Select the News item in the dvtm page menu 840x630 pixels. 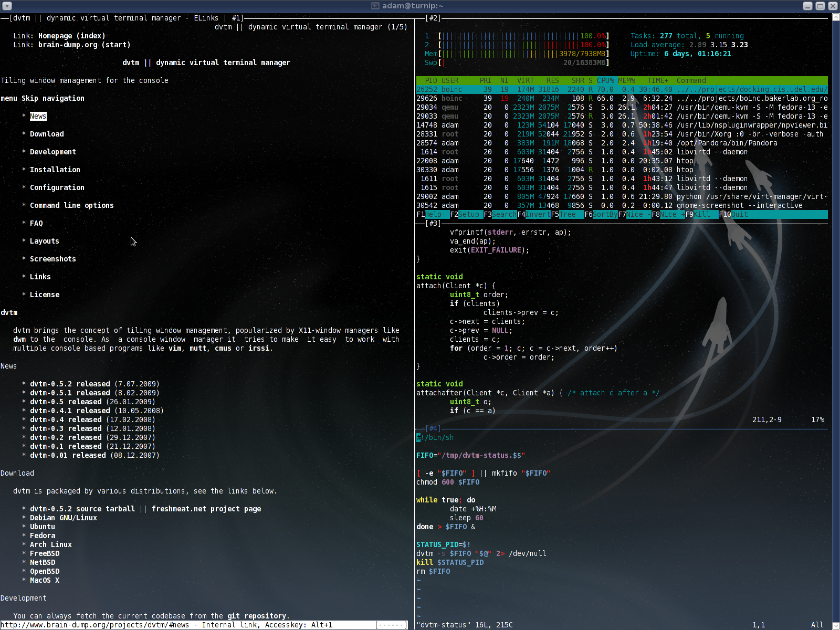(38, 116)
